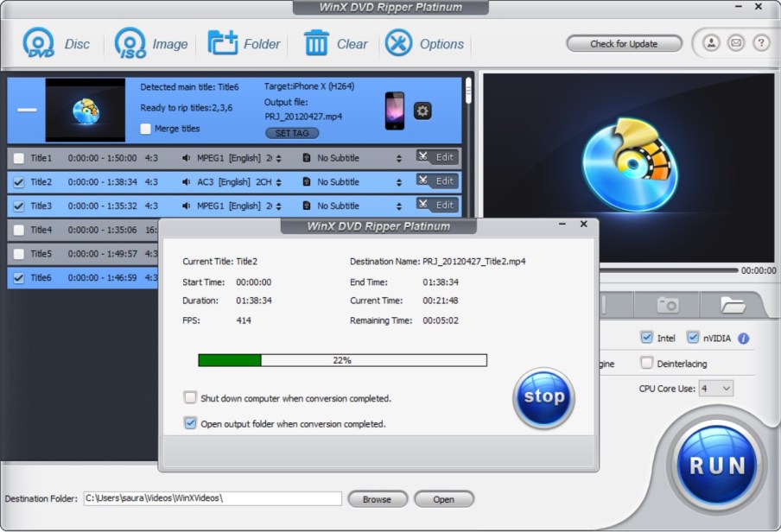Open the help question mark icon
Screen dimensions: 781x532
(760, 43)
